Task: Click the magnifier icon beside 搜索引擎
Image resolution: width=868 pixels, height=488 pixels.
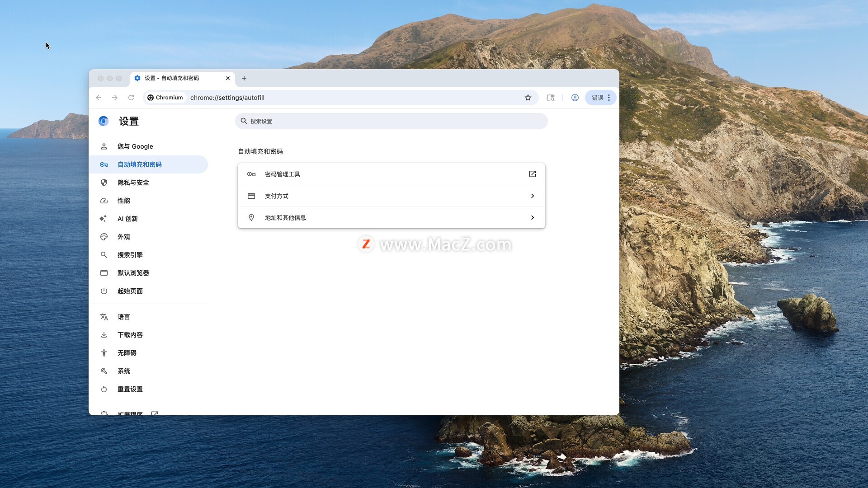Action: coord(104,255)
